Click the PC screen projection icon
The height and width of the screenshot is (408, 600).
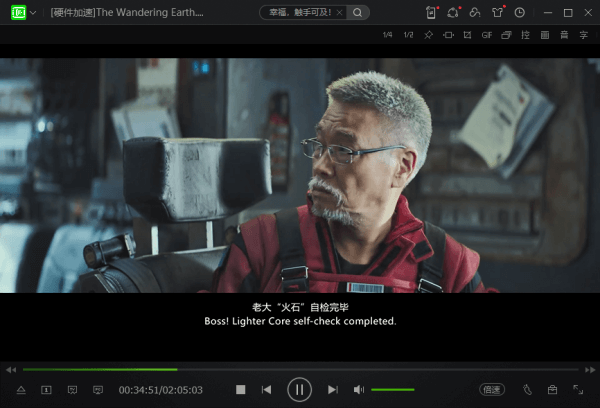click(x=98, y=390)
